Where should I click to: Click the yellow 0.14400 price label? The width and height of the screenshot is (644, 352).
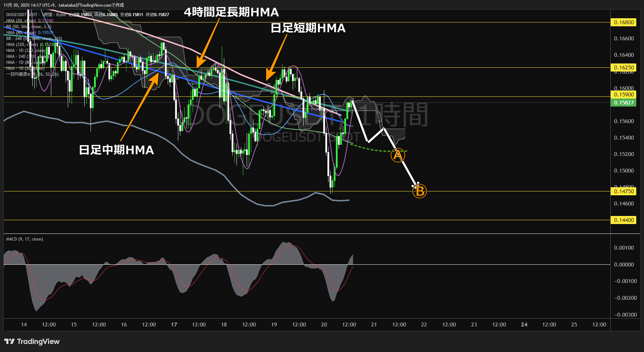(x=624, y=220)
